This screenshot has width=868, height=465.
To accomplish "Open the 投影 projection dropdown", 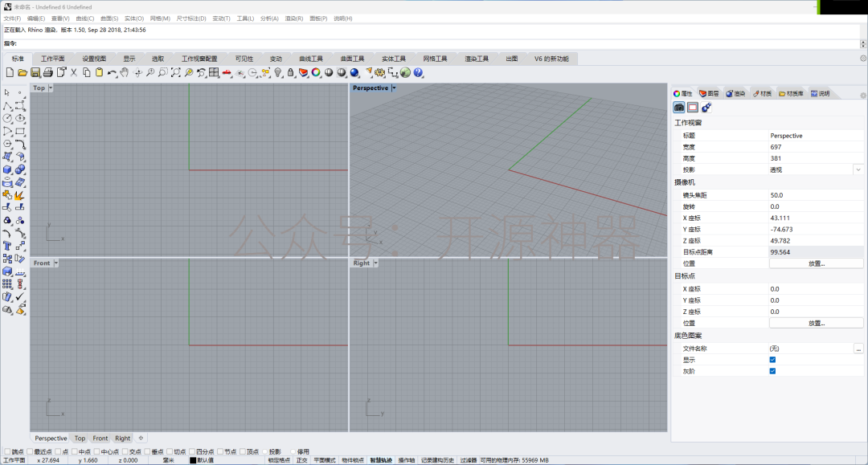I will [x=858, y=169].
